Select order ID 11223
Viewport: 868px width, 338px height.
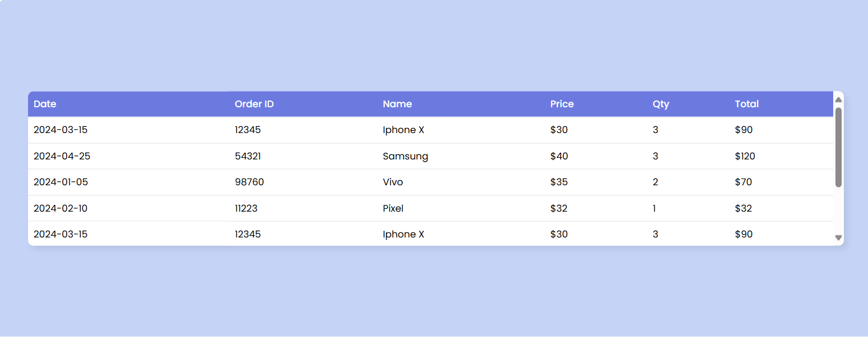(246, 208)
